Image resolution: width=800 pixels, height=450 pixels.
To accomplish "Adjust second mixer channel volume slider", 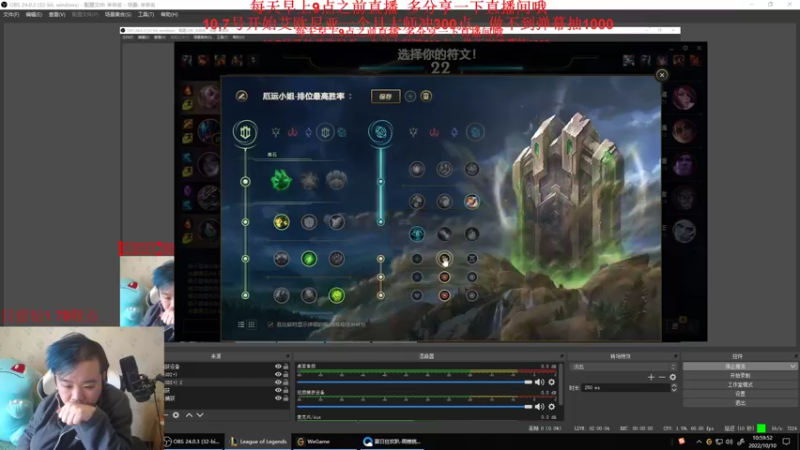I will pyautogui.click(x=415, y=407).
